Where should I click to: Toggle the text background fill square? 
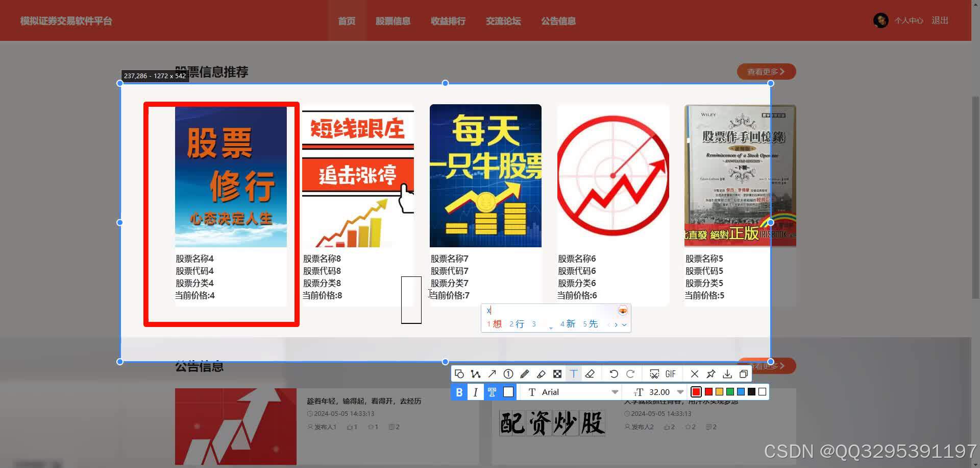(x=508, y=392)
